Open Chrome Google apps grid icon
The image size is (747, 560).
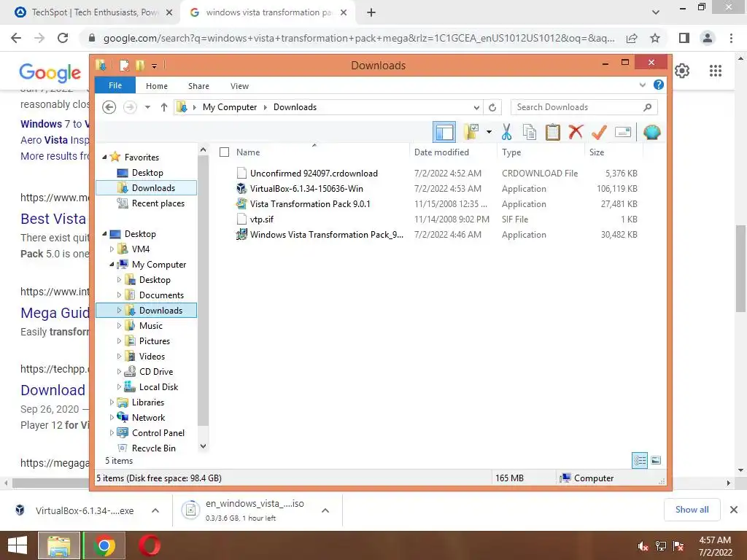pyautogui.click(x=715, y=71)
